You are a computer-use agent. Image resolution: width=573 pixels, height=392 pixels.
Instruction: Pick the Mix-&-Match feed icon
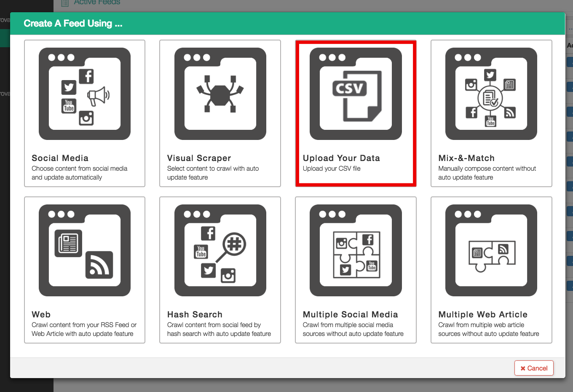click(491, 94)
